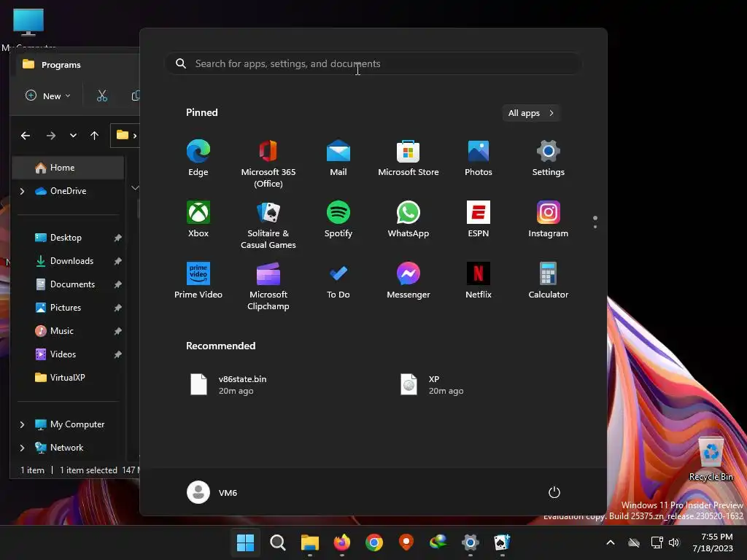The image size is (747, 560).
Task: Open taskbar Search
Action: (x=278, y=542)
